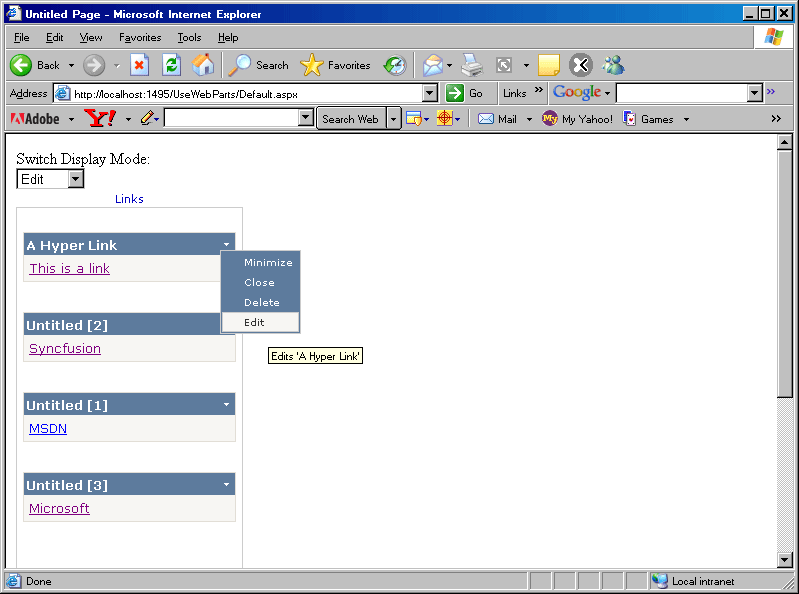
Task: Open the Tools menu
Action: pyautogui.click(x=189, y=37)
